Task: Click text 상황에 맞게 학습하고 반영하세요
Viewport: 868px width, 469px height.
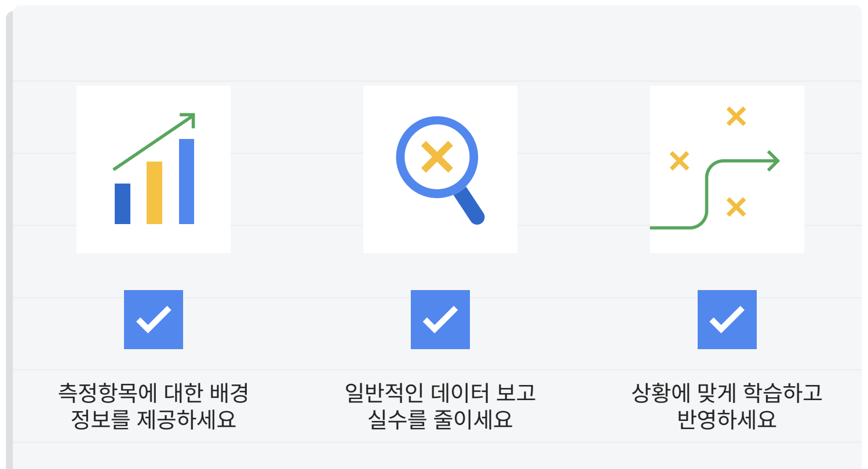Action: pos(727,406)
